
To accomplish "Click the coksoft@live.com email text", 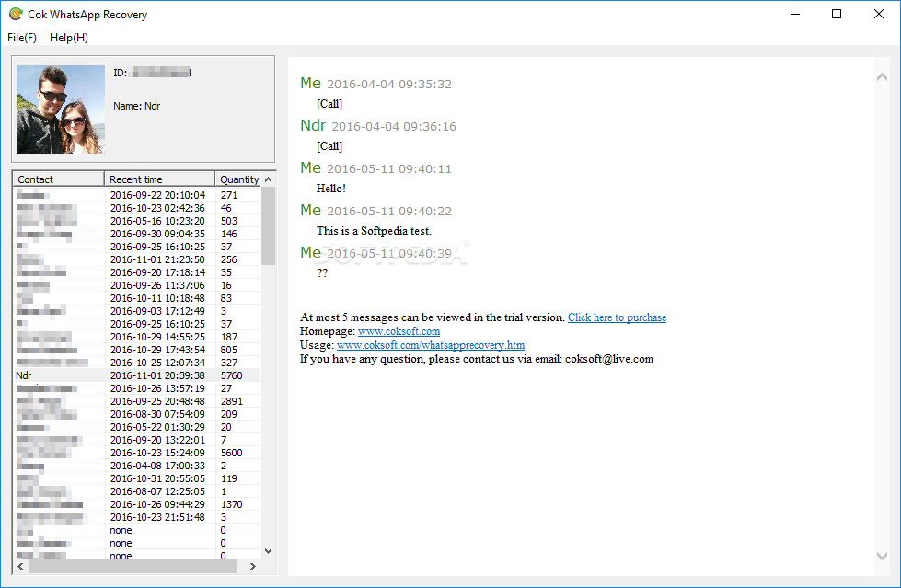I will click(x=609, y=359).
